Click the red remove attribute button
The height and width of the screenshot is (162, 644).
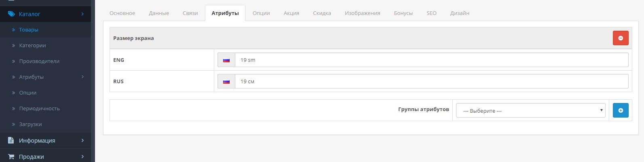620,38
